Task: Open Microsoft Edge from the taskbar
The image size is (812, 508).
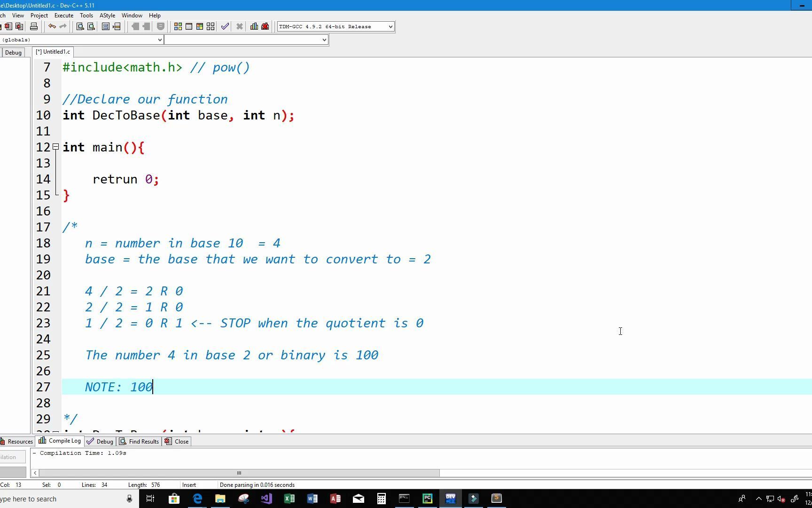Action: (x=197, y=499)
